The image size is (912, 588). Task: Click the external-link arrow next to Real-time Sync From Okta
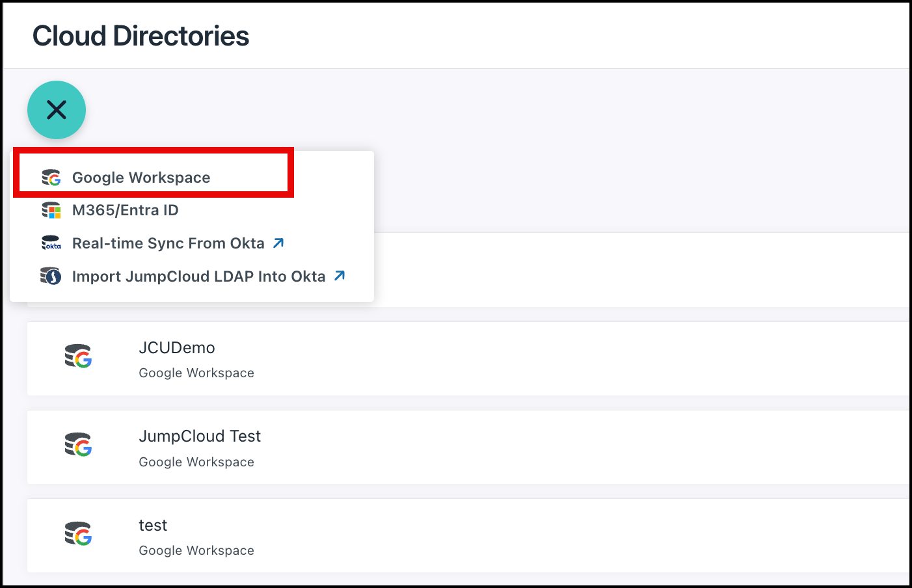point(278,242)
